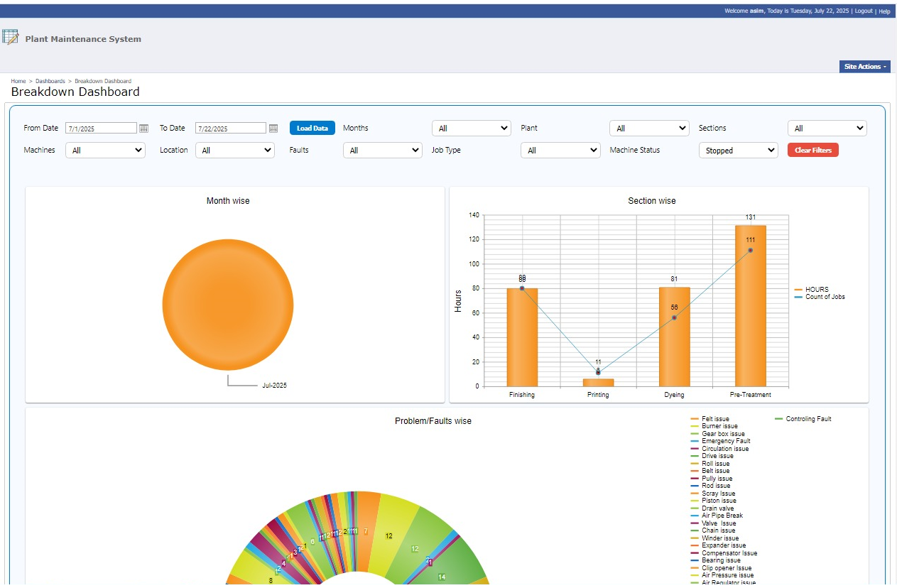Open the Plant filter dropdown
Image resolution: width=897 pixels, height=588 pixels.
click(x=649, y=129)
